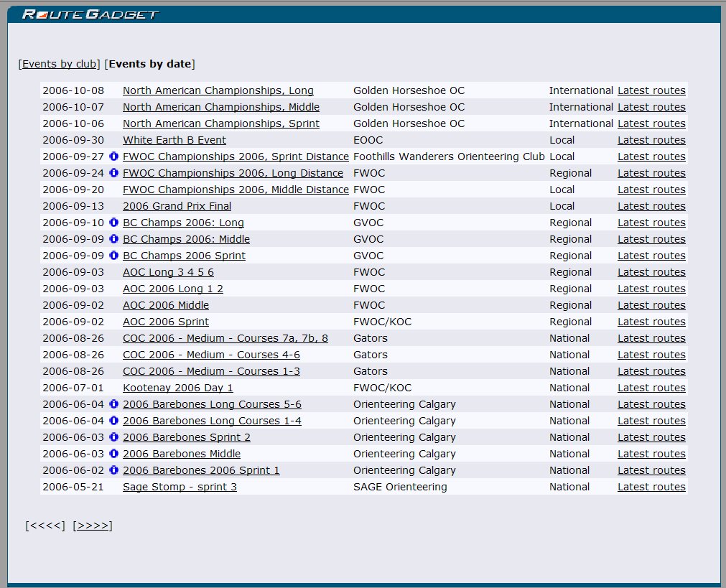
Task: View latest routes for 2006 Barebones Middle
Action: point(651,454)
